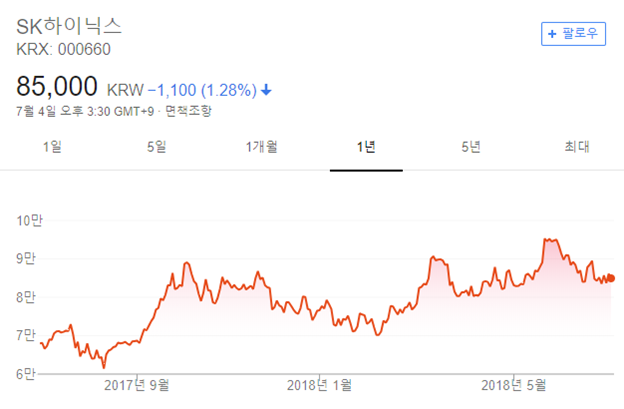Switch to the 5년 tab
624x409 pixels.
click(x=471, y=147)
